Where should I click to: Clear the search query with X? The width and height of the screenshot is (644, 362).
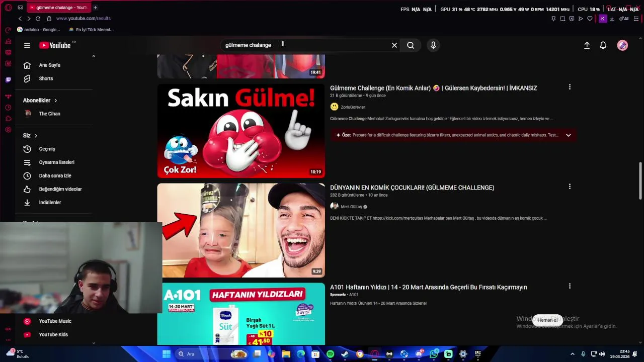pos(394,45)
